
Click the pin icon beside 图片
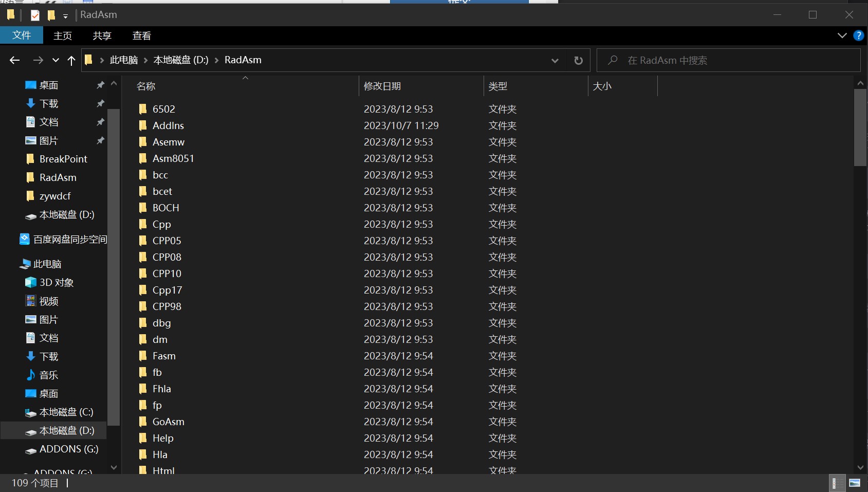tap(101, 140)
